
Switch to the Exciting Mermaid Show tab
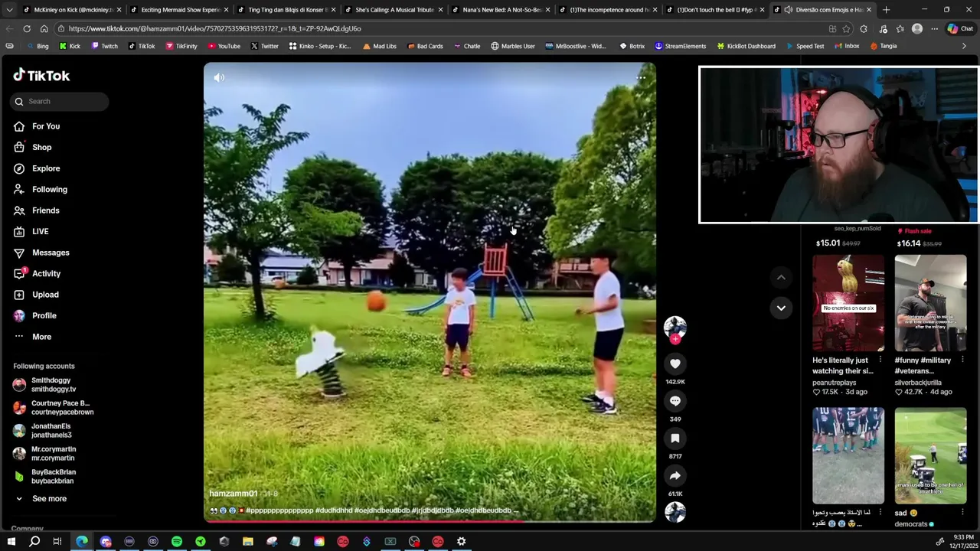point(179,10)
